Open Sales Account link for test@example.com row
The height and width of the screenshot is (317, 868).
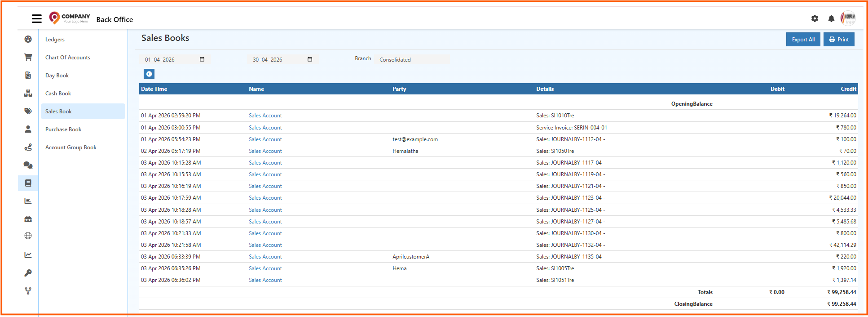265,139
